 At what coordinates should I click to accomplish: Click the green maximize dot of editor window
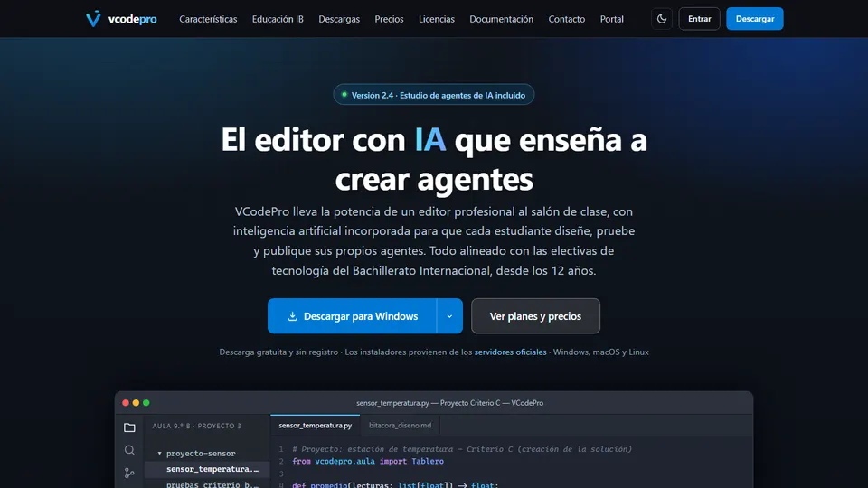[146, 403]
